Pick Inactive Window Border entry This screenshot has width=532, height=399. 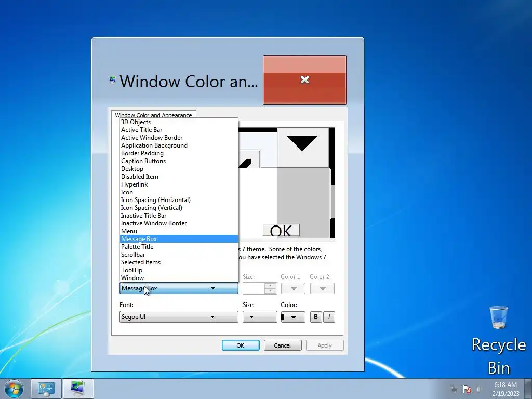coord(179,223)
